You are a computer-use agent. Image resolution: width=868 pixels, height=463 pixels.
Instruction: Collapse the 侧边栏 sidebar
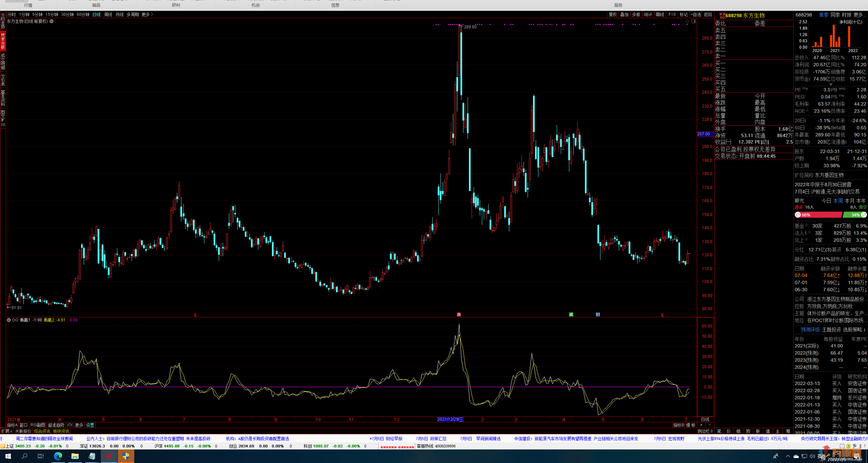pos(705,431)
